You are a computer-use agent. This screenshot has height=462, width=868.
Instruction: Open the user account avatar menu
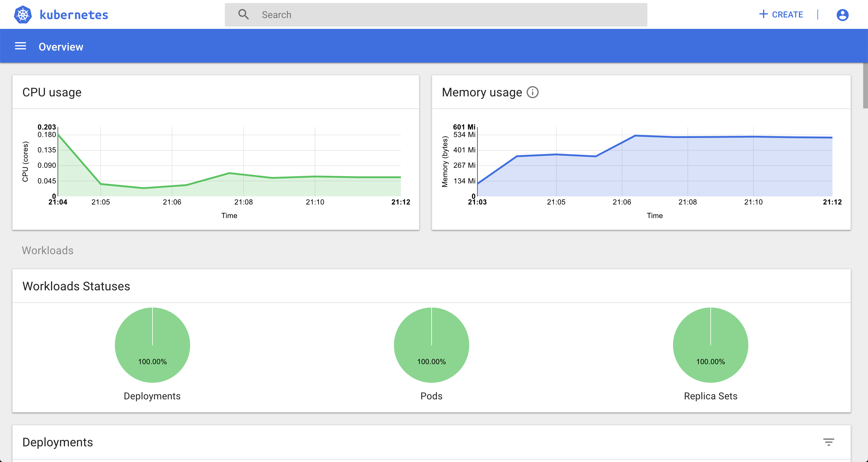coord(842,15)
